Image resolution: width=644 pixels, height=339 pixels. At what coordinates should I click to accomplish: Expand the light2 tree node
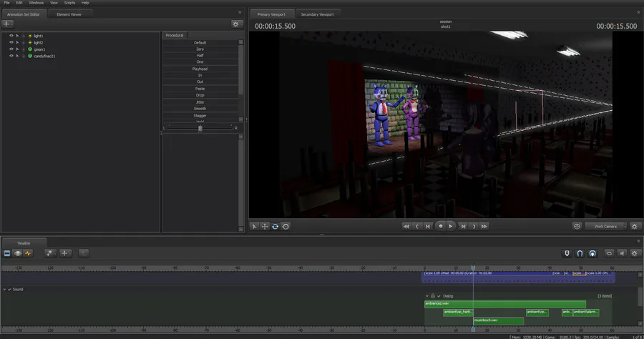[24, 42]
